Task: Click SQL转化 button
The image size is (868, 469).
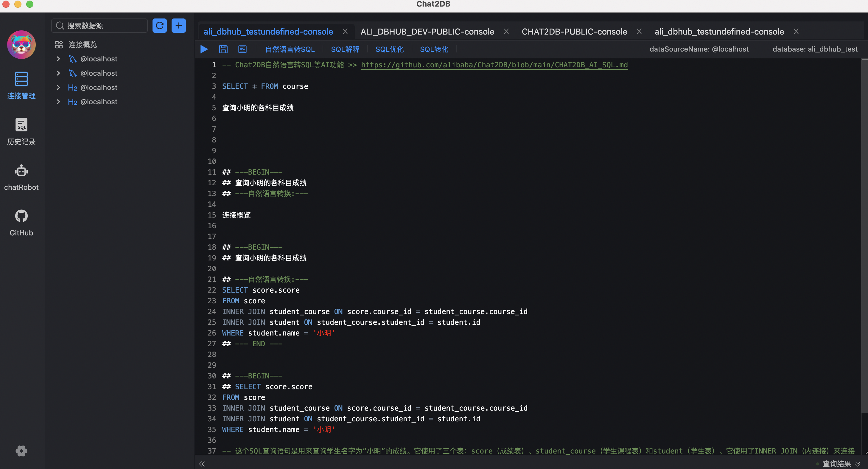Action: [x=434, y=49]
